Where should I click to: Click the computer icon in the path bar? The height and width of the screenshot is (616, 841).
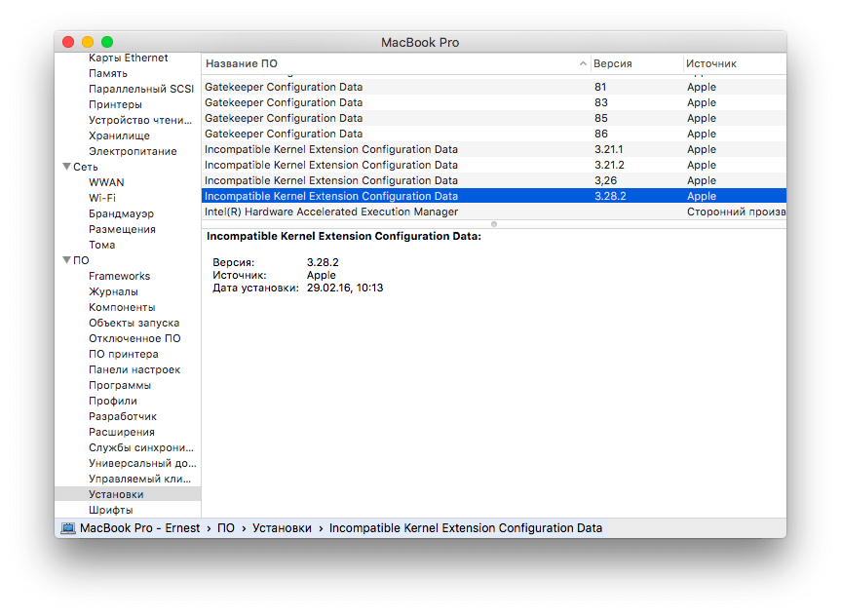[68, 528]
